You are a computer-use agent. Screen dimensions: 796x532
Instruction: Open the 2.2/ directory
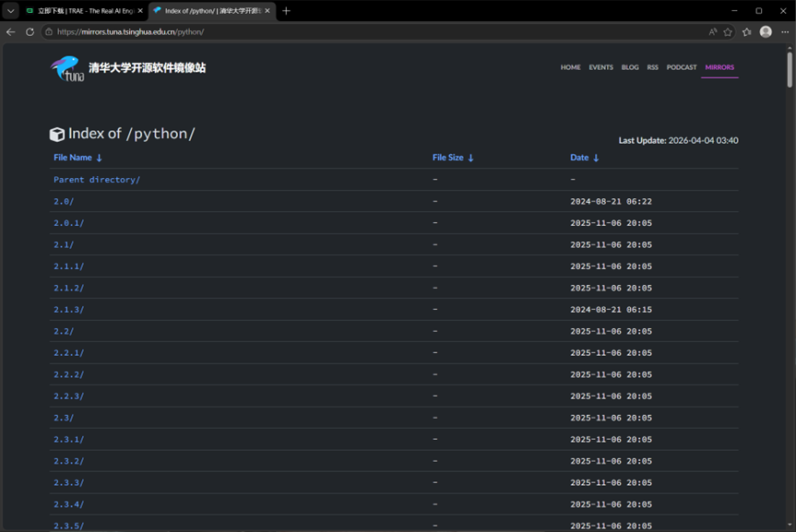64,331
